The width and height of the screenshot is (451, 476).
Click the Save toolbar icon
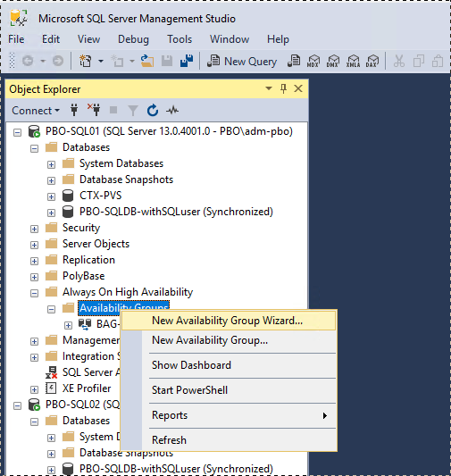[167, 61]
